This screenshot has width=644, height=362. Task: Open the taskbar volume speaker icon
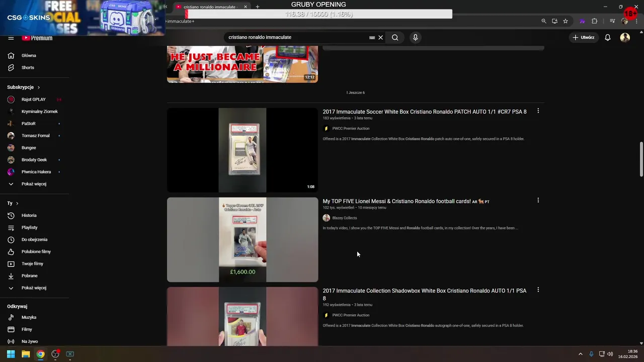610,354
